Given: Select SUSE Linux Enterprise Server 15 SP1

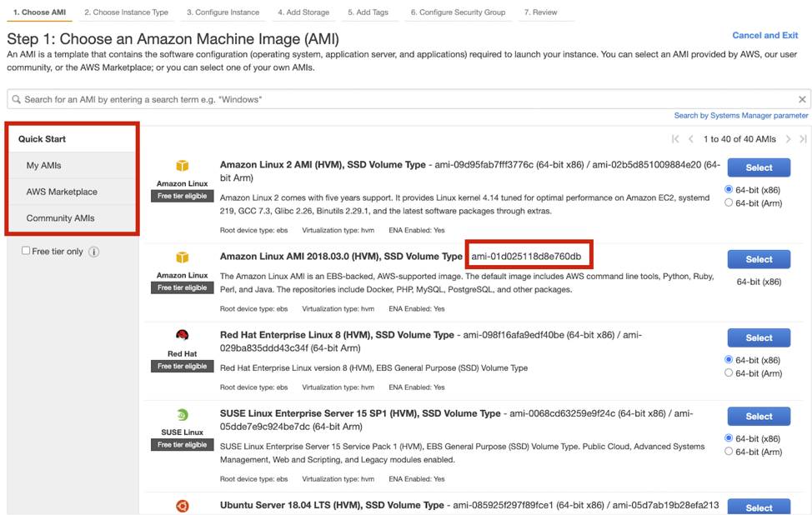Looking at the screenshot, I should point(759,417).
